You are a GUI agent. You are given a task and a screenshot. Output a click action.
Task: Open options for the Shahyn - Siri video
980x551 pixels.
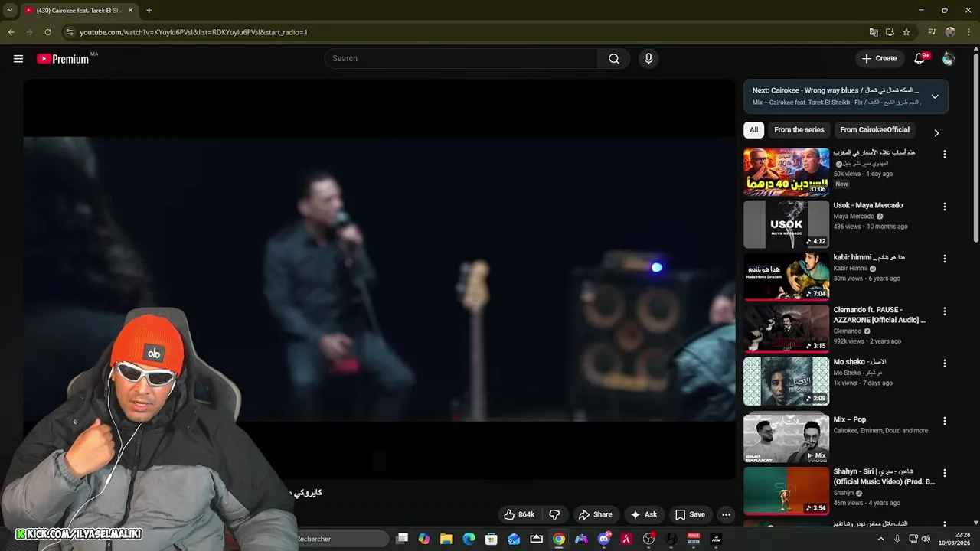click(944, 473)
